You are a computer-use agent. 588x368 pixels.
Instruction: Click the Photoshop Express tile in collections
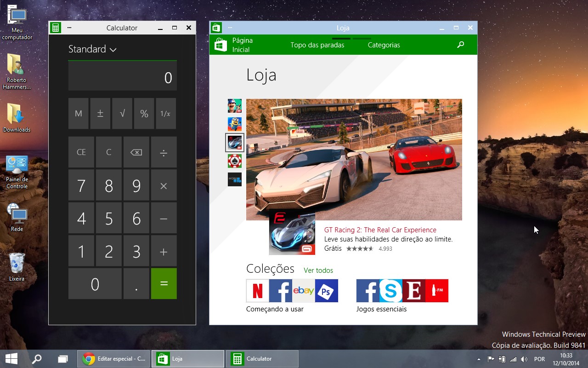tap(327, 291)
